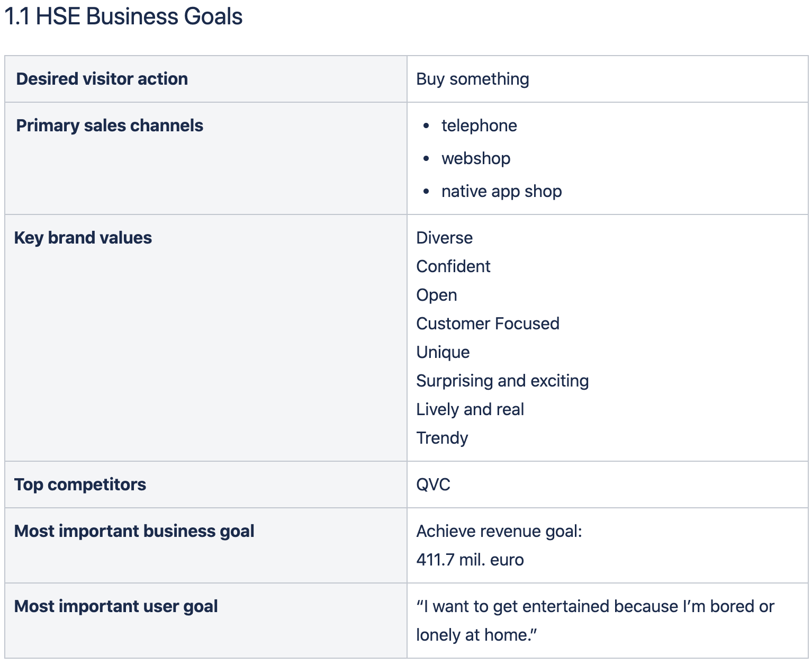Screen dimensions: 812x664
Task: Click the 'native app shop' bullet item
Action: [x=501, y=191]
